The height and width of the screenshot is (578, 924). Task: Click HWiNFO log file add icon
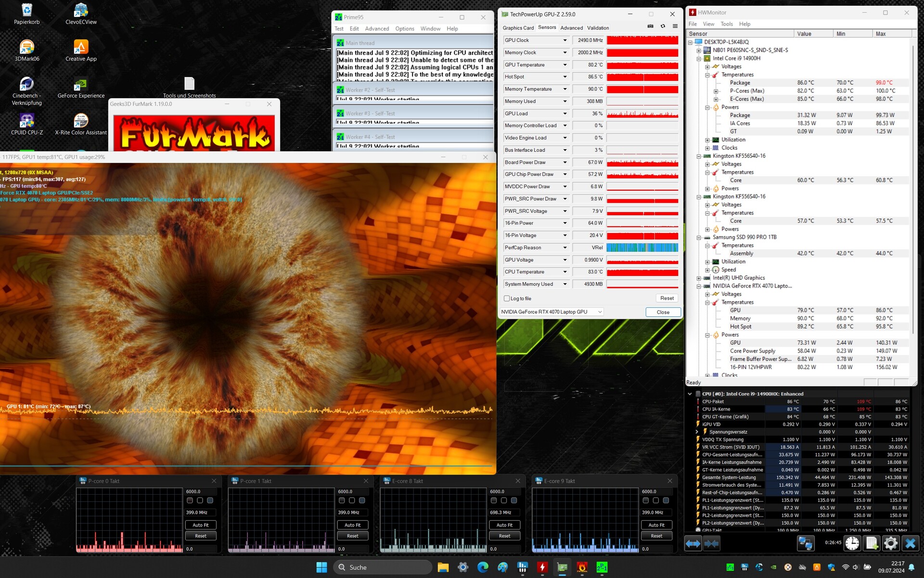872,543
